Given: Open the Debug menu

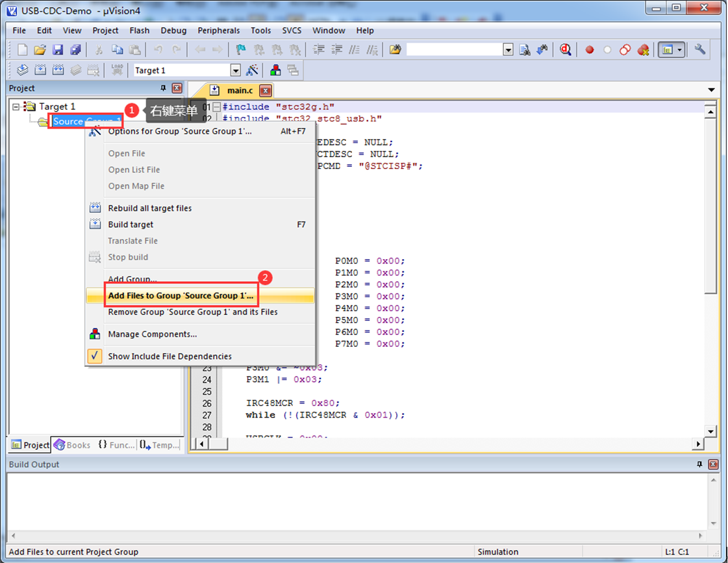Looking at the screenshot, I should pos(173,31).
